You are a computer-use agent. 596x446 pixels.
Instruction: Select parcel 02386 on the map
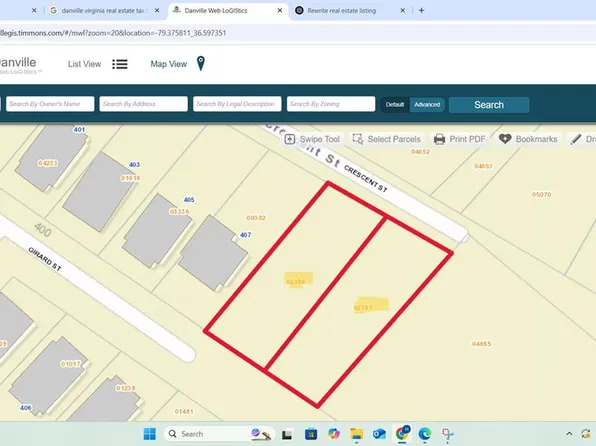[295, 282]
